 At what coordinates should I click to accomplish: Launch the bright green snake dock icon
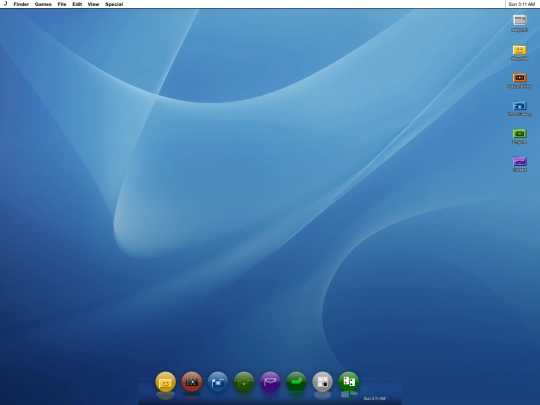pos(297,382)
